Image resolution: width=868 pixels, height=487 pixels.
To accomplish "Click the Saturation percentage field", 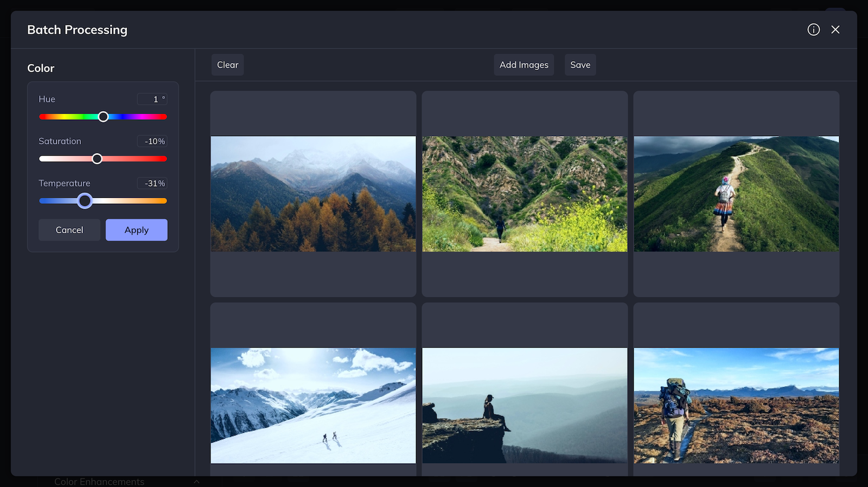I will [x=152, y=141].
